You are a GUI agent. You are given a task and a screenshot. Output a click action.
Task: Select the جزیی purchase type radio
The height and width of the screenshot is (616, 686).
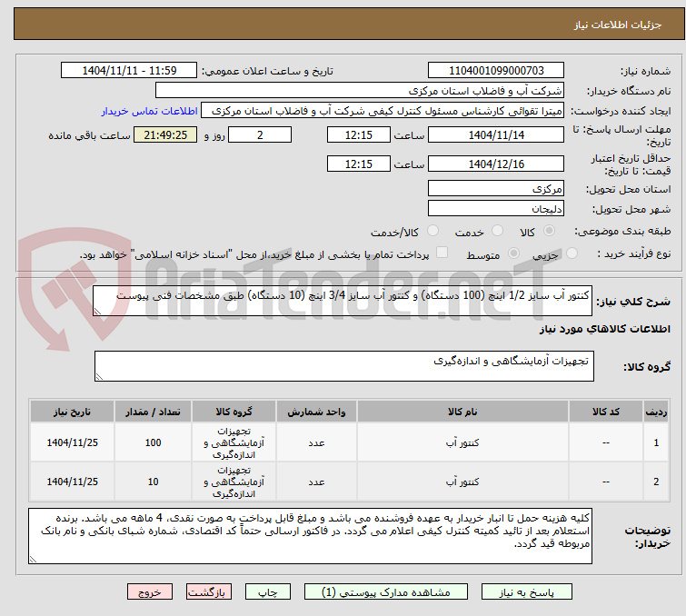572,253
